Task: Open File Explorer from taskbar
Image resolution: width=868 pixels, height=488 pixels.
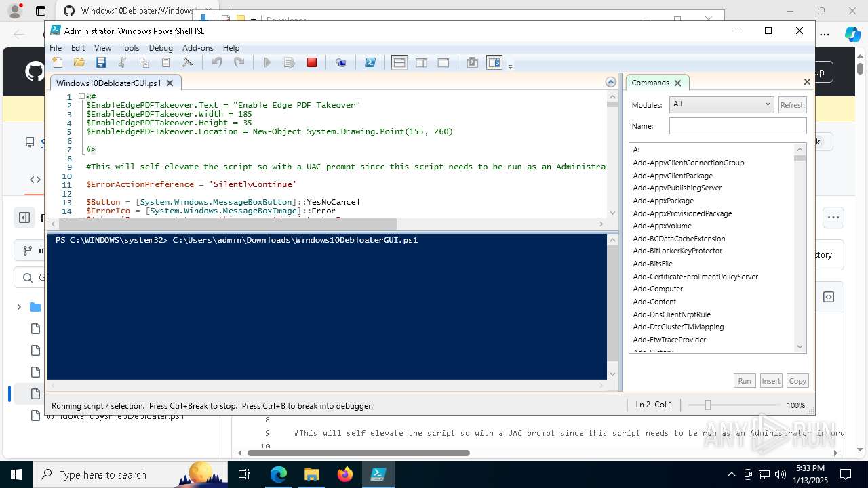Action: [x=312, y=474]
